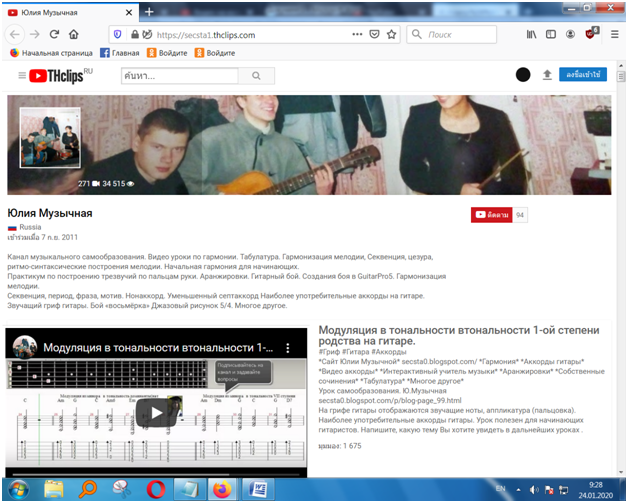Open volume control in system tray
The image size is (628, 503).
click(x=534, y=490)
